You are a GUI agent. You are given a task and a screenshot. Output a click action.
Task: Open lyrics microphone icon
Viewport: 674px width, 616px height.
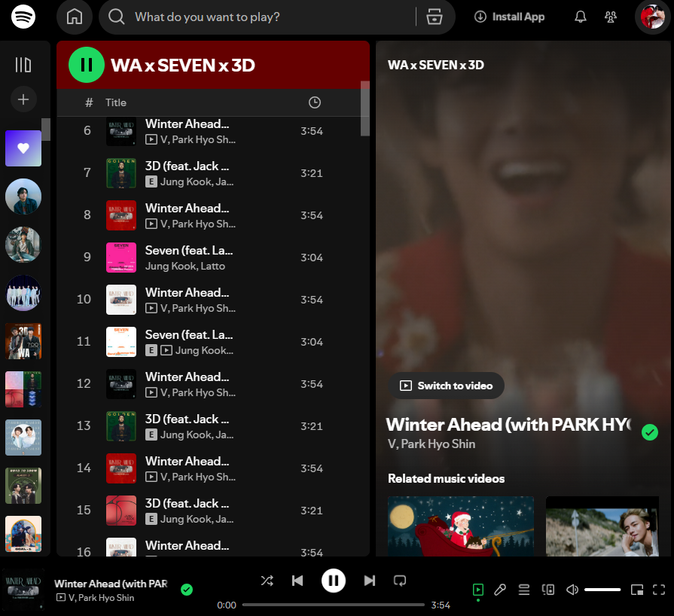coord(500,590)
